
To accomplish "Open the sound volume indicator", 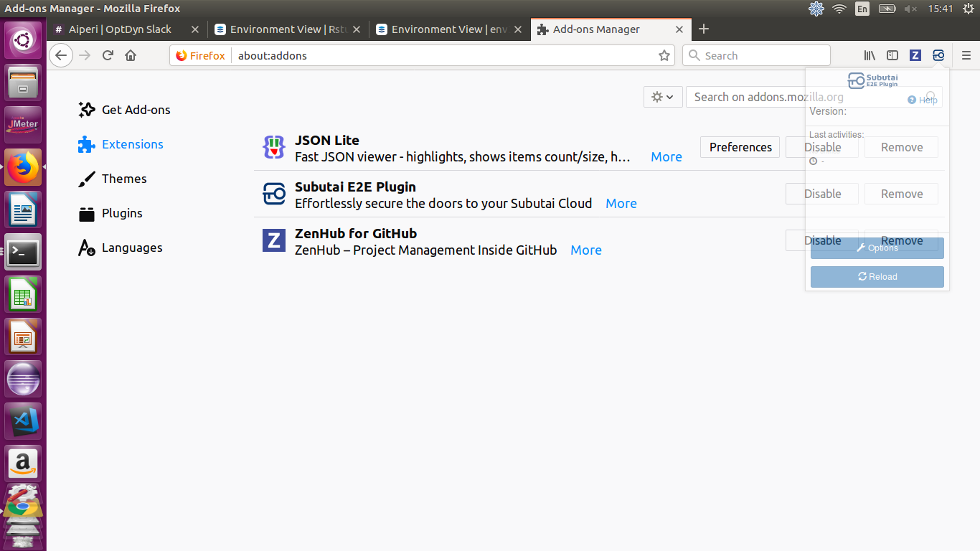I will [910, 9].
